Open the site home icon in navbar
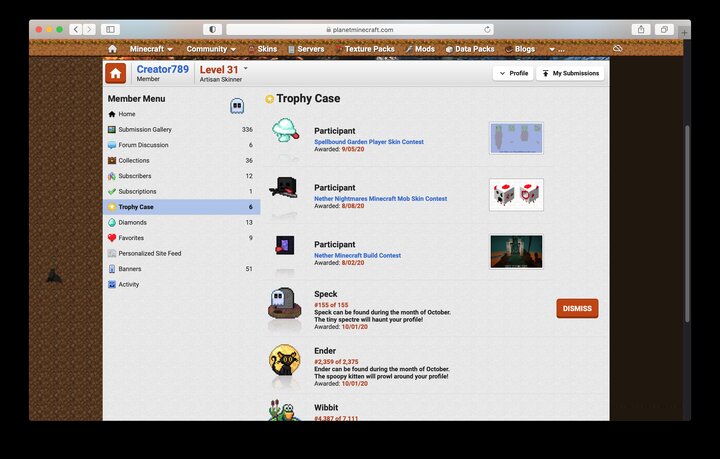 point(112,48)
